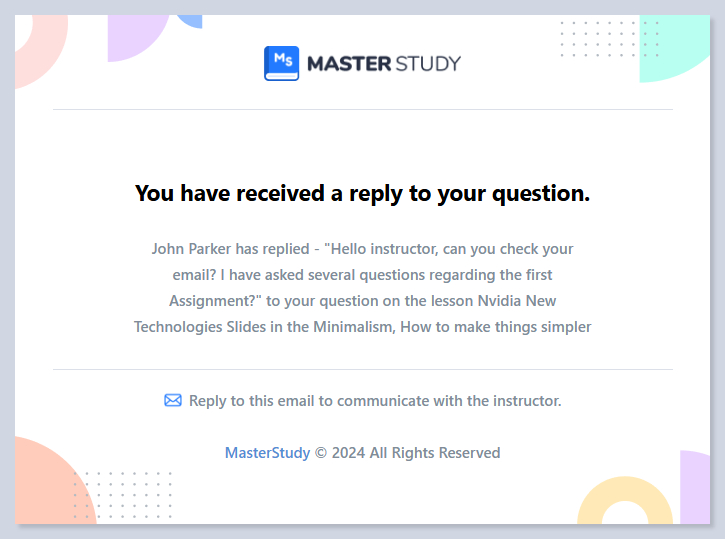Click the "© 2024 All Rights Reserved" text
This screenshot has width=725, height=539.
coord(407,453)
